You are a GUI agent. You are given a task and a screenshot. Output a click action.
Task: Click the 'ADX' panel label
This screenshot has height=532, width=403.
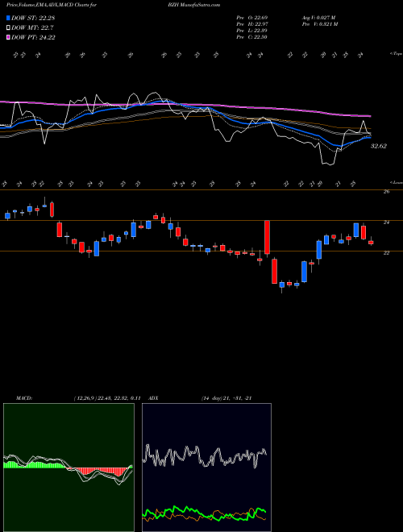point(154,398)
